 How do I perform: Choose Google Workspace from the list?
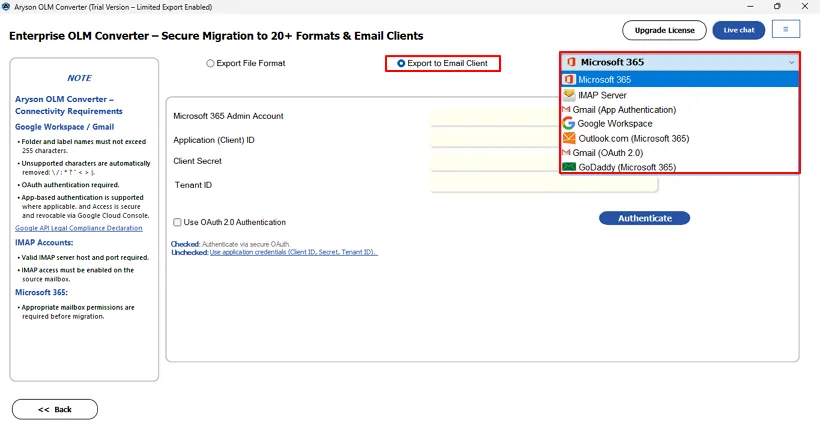[615, 124]
